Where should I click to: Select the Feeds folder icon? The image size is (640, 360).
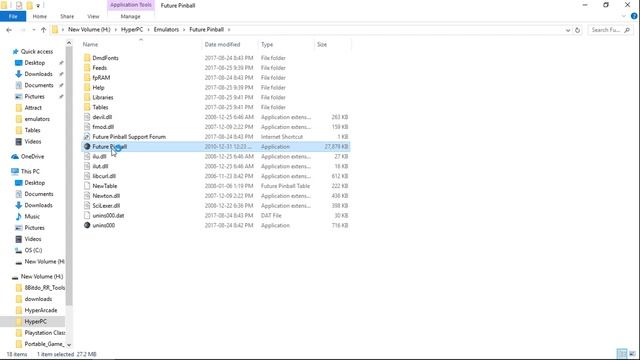point(87,68)
